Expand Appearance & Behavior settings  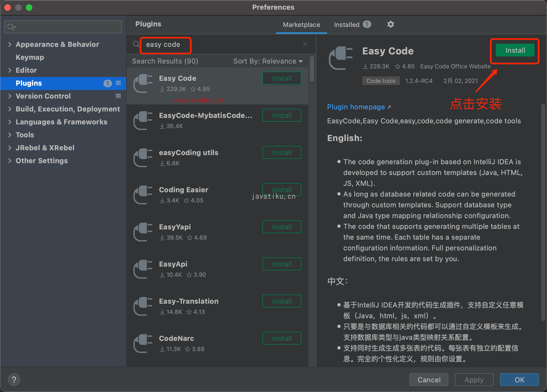click(10, 44)
